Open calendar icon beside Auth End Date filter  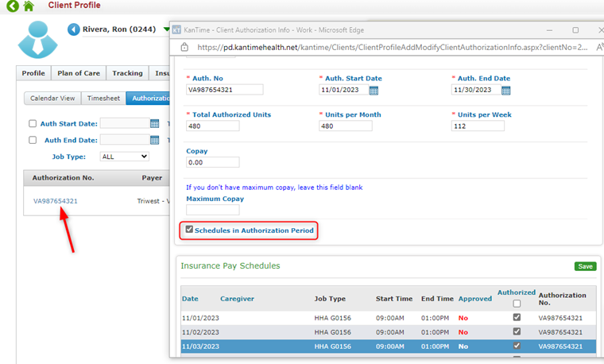(155, 140)
